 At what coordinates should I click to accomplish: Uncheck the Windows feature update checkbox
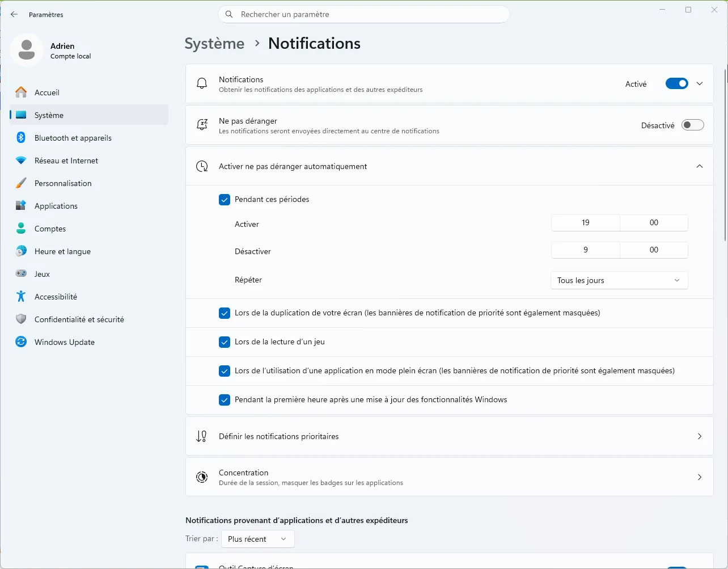point(225,400)
